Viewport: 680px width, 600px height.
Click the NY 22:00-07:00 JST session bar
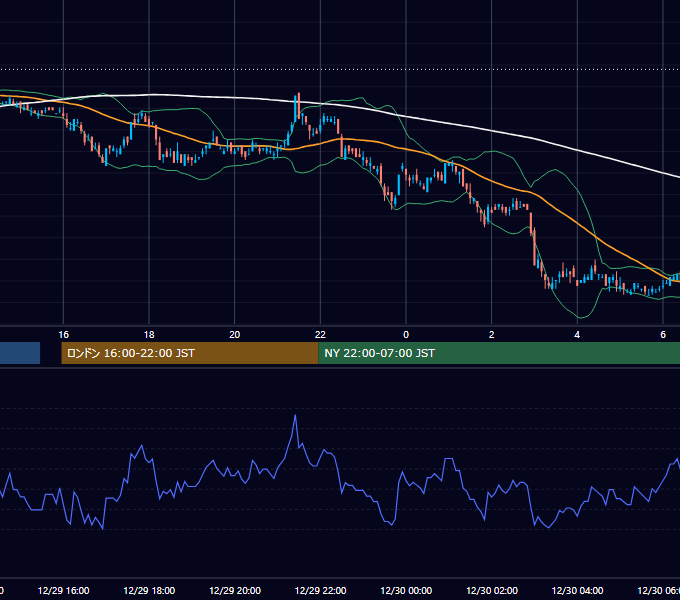point(499,353)
